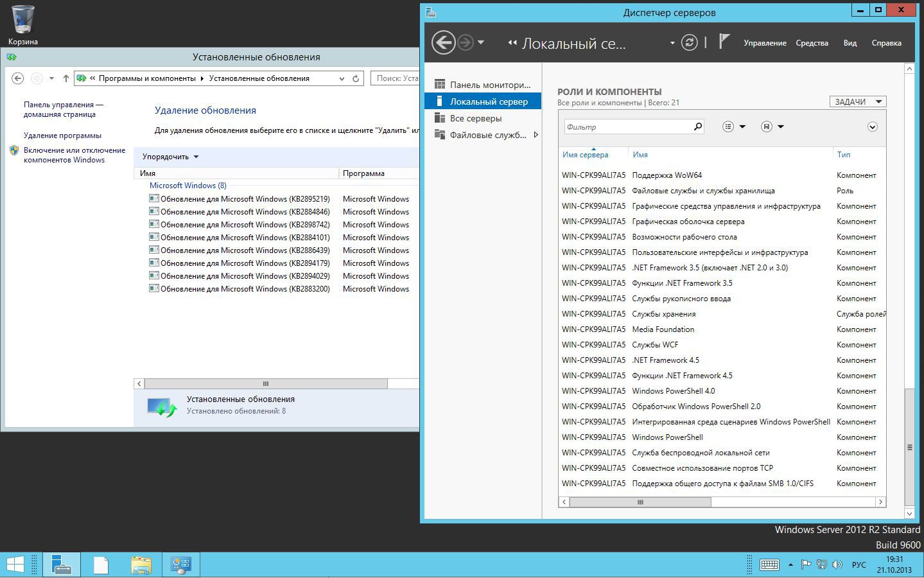Image resolution: width=924 pixels, height=578 pixels.
Task: Open the list view options icon
Action: [728, 127]
